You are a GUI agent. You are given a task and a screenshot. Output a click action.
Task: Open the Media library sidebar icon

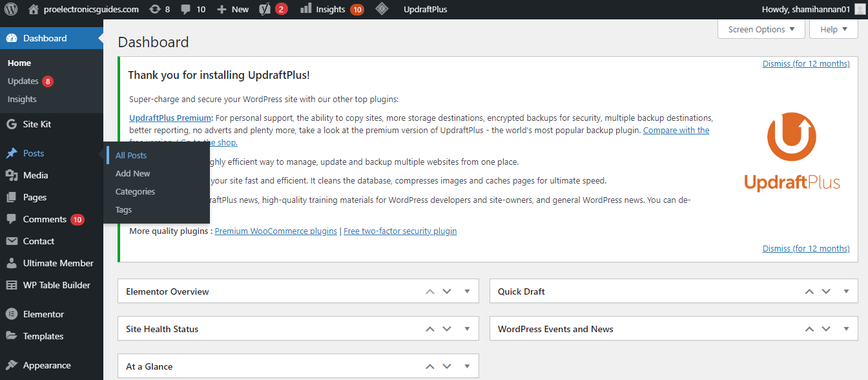pyautogui.click(x=11, y=175)
